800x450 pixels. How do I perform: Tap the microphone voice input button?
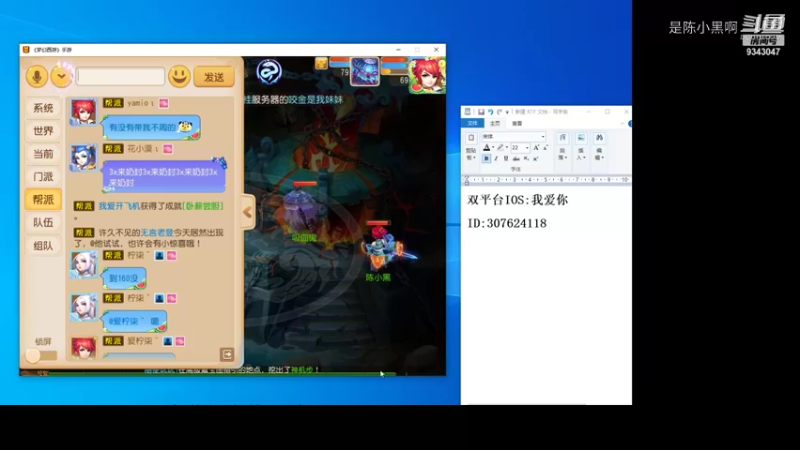(x=37, y=77)
